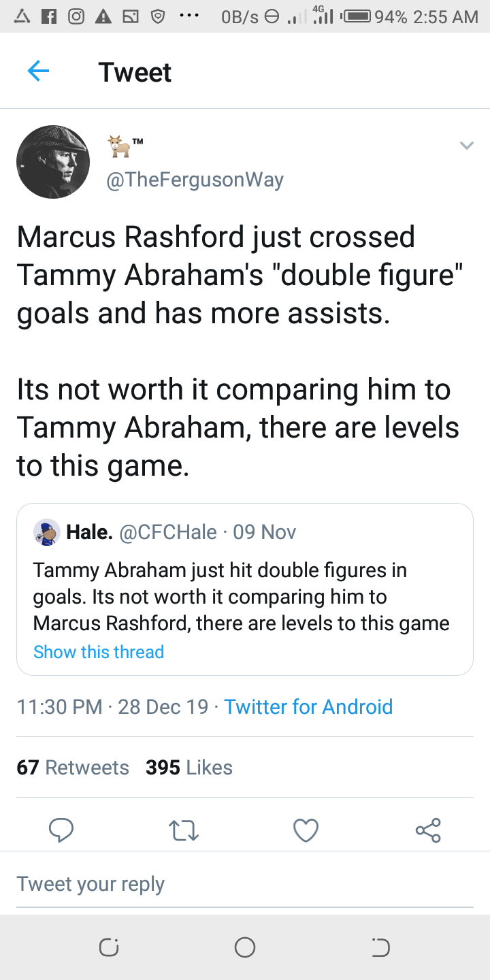Tap the Android navigation back button

(380, 947)
